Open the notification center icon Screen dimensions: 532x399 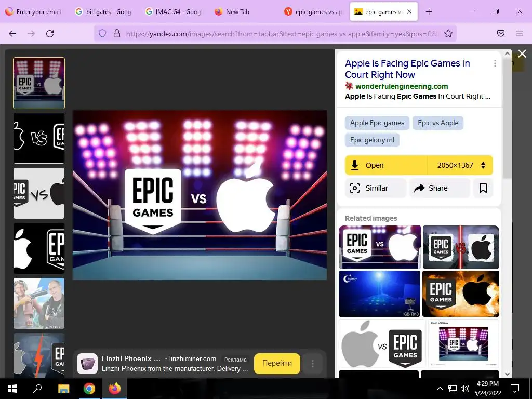515,389
